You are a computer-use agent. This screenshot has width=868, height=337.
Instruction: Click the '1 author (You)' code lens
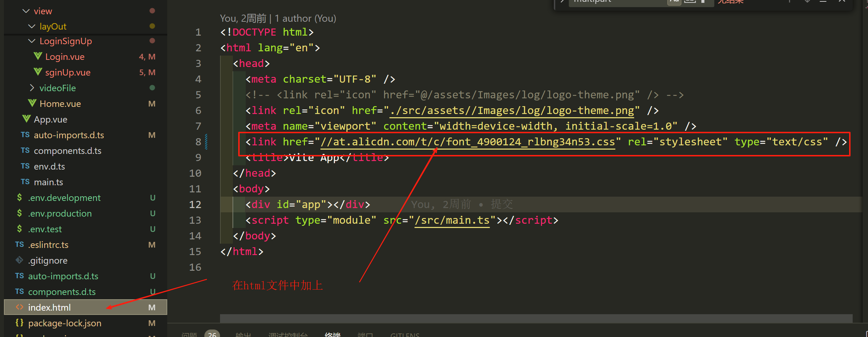click(x=305, y=18)
